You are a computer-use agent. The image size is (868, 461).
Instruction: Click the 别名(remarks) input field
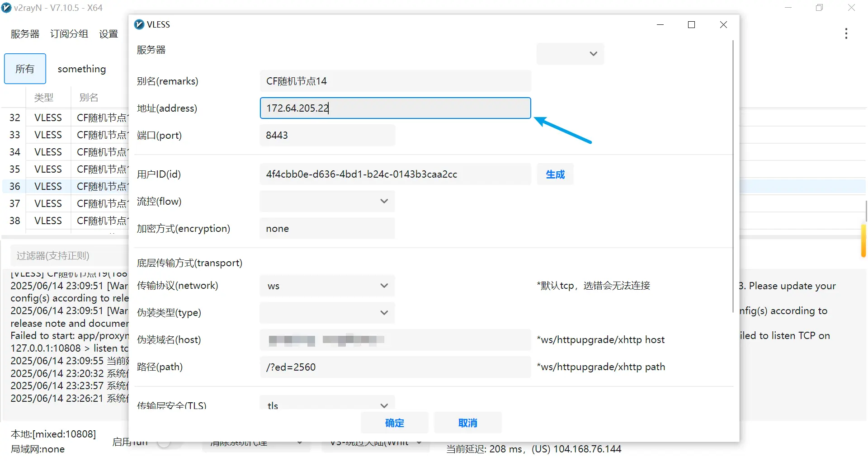pos(395,81)
